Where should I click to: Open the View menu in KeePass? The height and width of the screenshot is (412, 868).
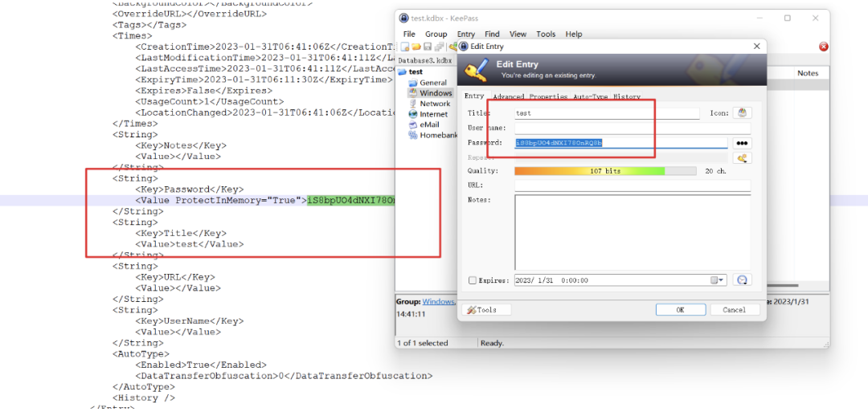click(518, 34)
